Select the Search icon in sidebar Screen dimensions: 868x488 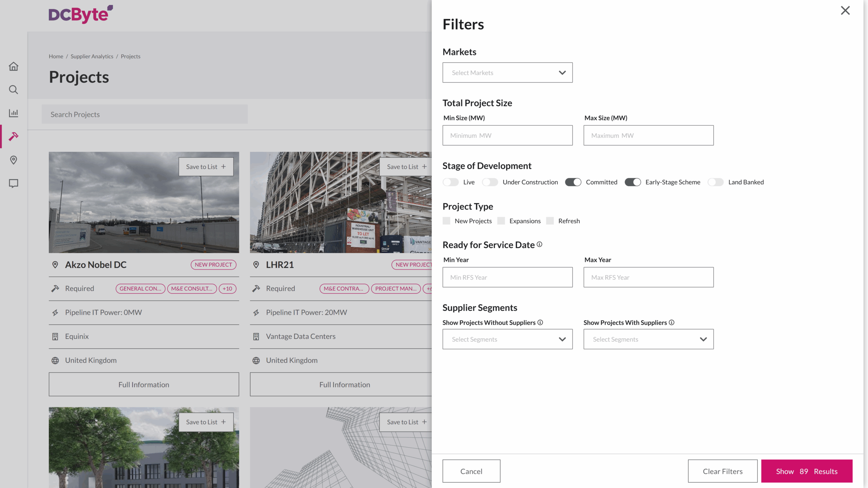(x=13, y=90)
